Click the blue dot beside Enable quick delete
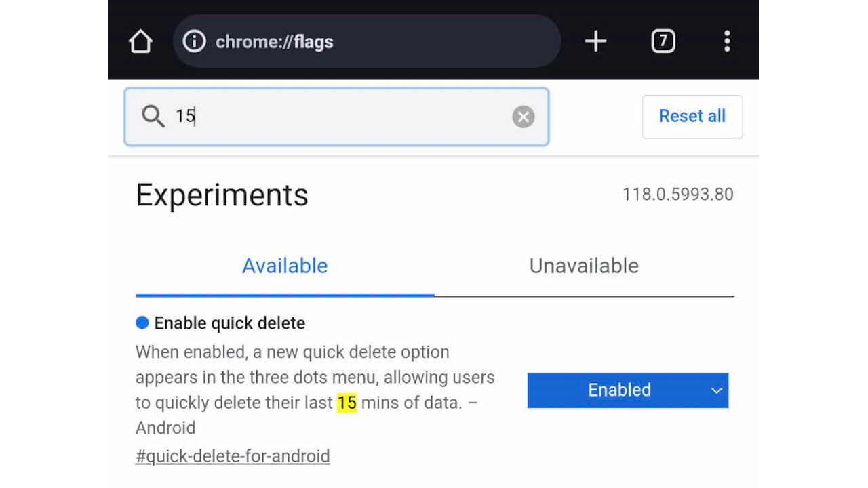 142,323
